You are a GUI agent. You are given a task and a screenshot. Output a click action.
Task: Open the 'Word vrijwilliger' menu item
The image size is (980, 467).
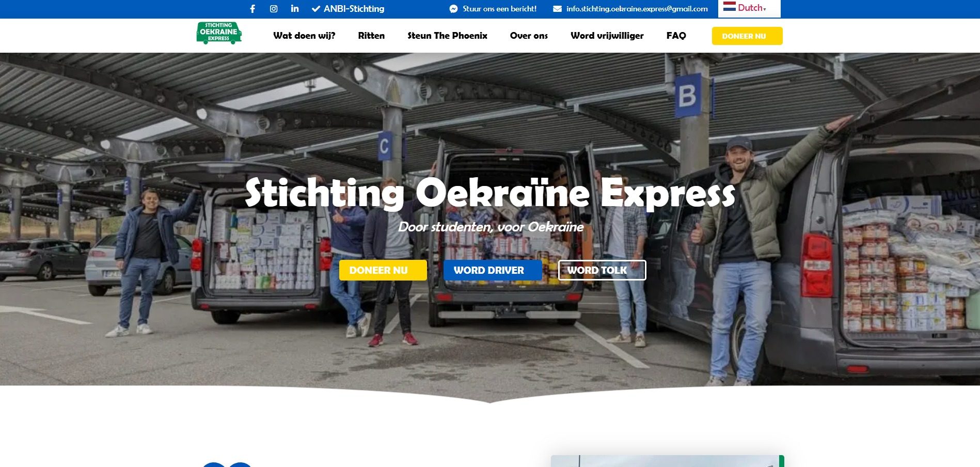pos(607,36)
